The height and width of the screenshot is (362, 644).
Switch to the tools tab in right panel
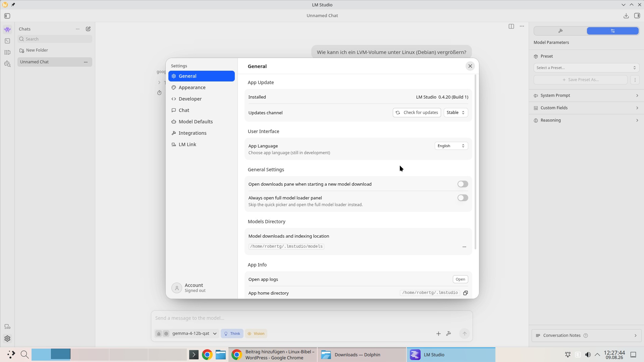pyautogui.click(x=560, y=31)
